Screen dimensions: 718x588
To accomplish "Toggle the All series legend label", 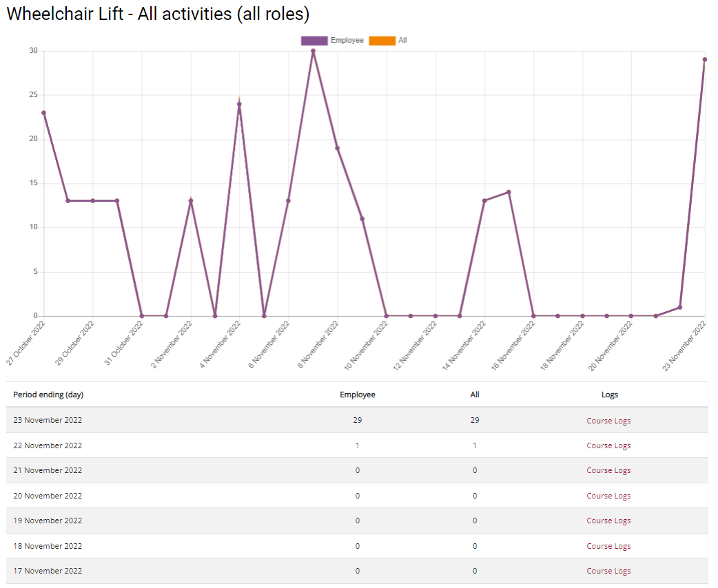I will pyautogui.click(x=402, y=41).
